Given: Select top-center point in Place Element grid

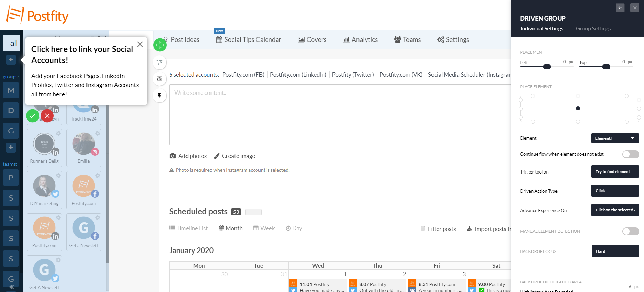Looking at the screenshot, I should point(578,96).
